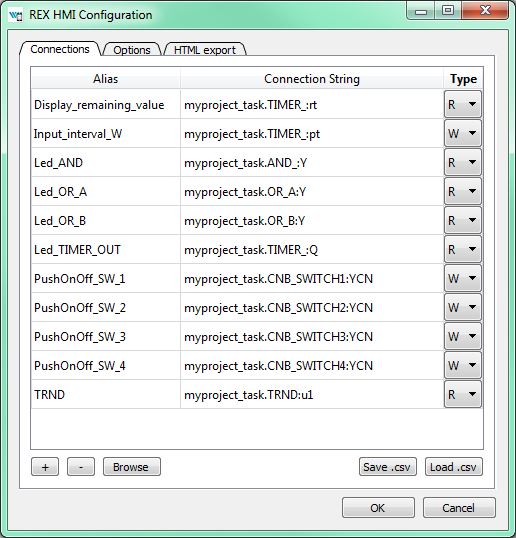
Task: Expand Type dropdown for Led_AND row
Action: click(x=462, y=162)
